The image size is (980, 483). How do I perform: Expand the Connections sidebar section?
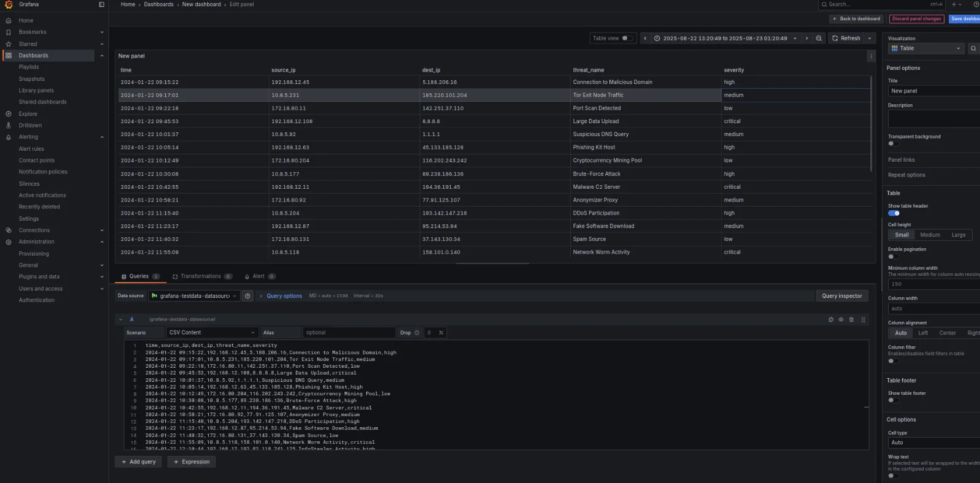click(102, 230)
